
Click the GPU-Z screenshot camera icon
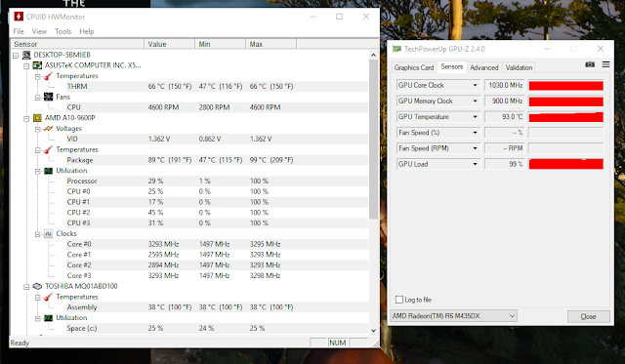tap(590, 64)
